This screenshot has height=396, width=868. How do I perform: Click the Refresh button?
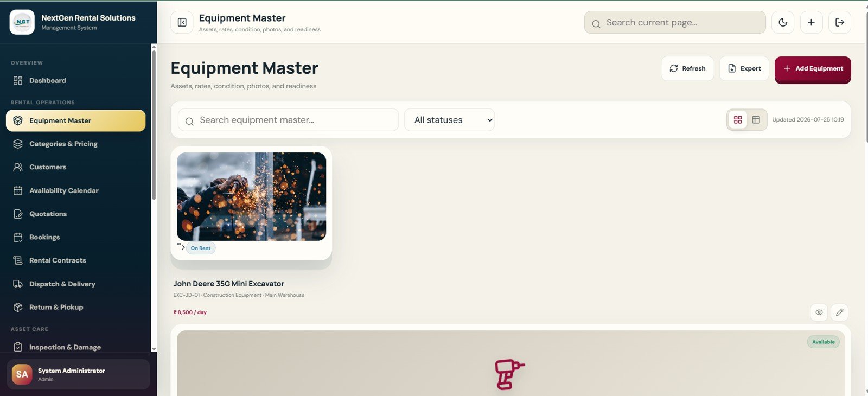(687, 68)
